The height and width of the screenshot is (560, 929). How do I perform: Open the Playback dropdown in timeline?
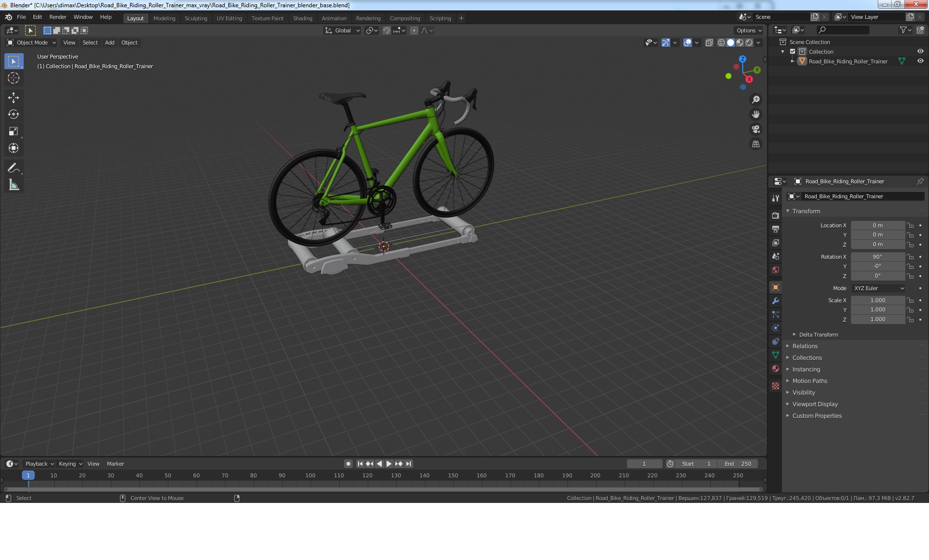click(39, 464)
